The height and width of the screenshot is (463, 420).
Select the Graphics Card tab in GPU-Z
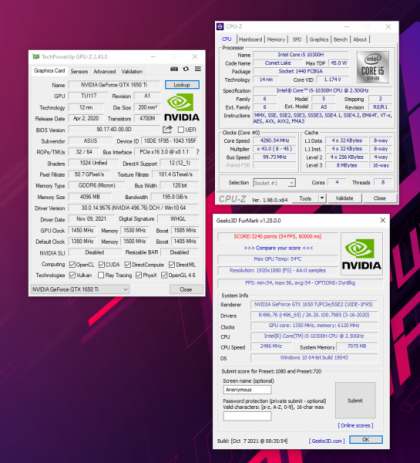pos(50,71)
